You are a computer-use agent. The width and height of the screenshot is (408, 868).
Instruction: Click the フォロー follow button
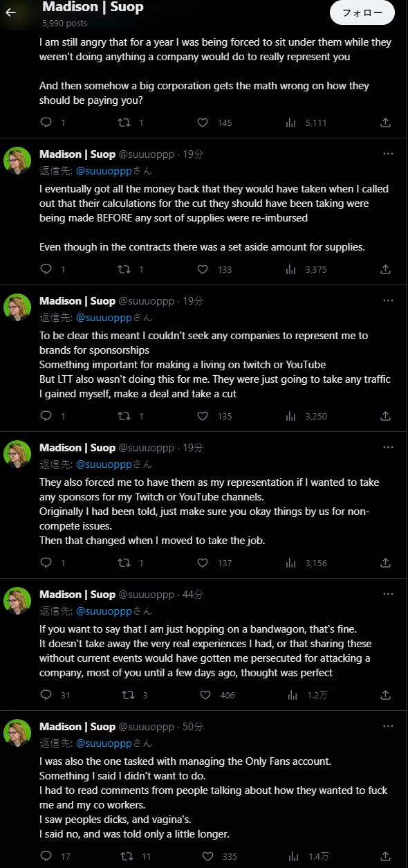coord(362,12)
